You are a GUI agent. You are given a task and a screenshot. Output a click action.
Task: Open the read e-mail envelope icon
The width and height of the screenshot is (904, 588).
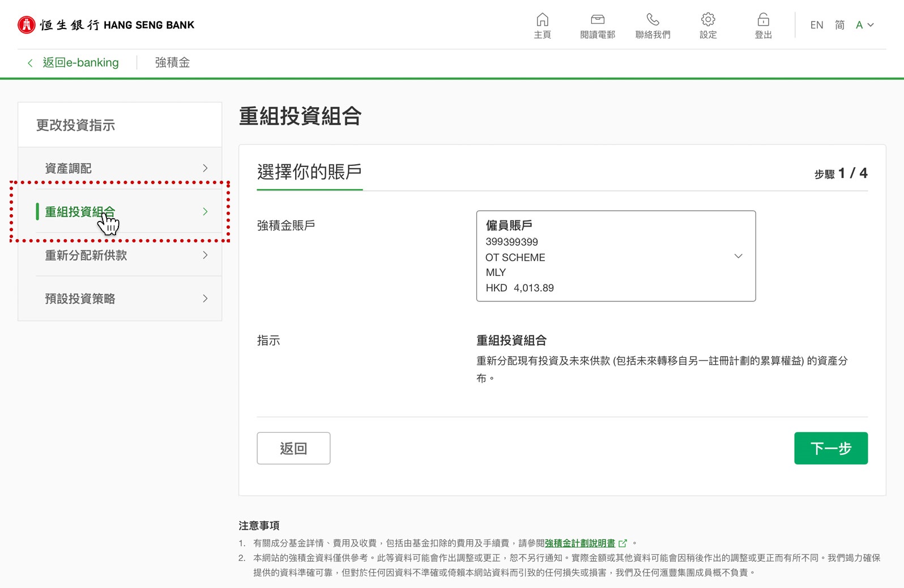point(598,20)
